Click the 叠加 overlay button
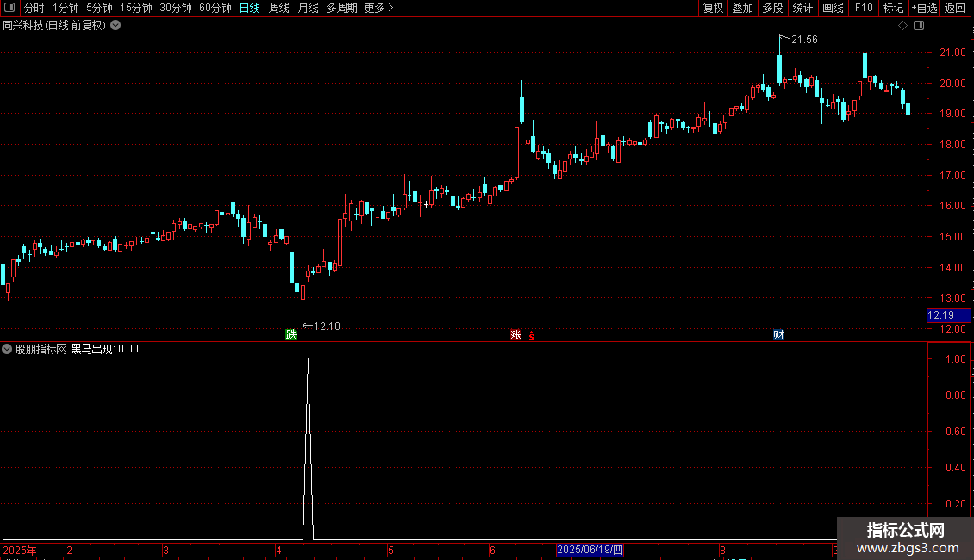The image size is (974, 560). click(742, 8)
